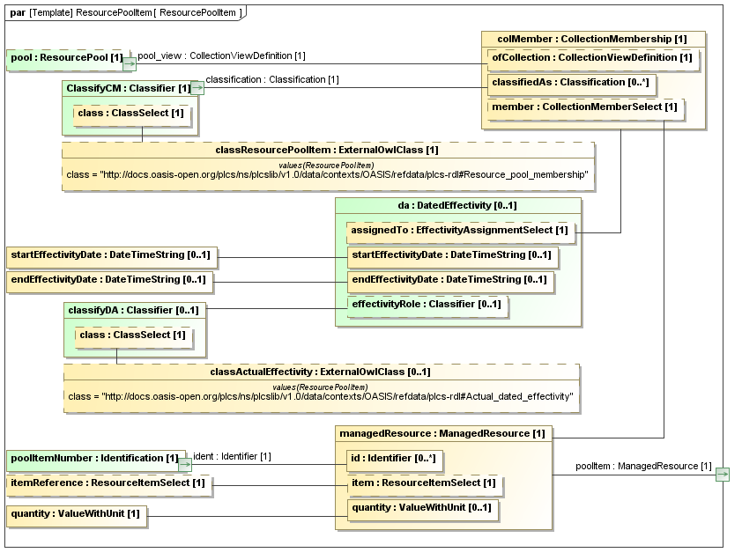
Task: Select assignedTo EffectivityAssignmentSelect property
Action: tap(459, 231)
